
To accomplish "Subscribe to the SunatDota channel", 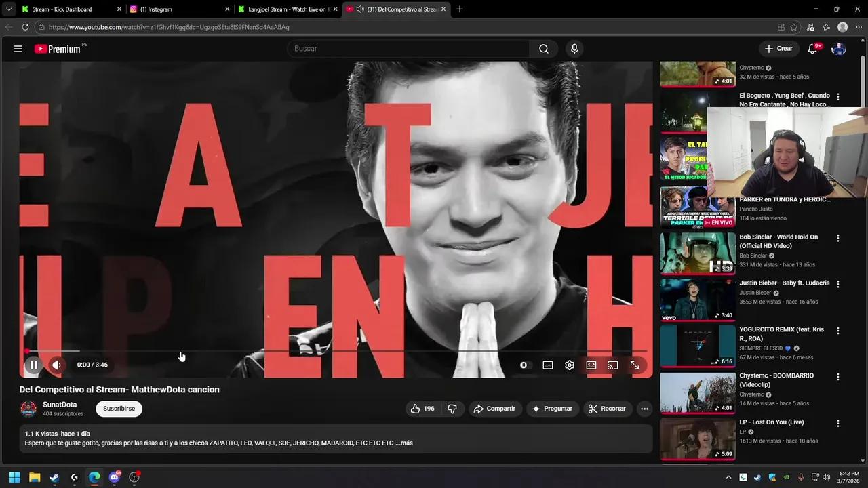I will 119,408.
